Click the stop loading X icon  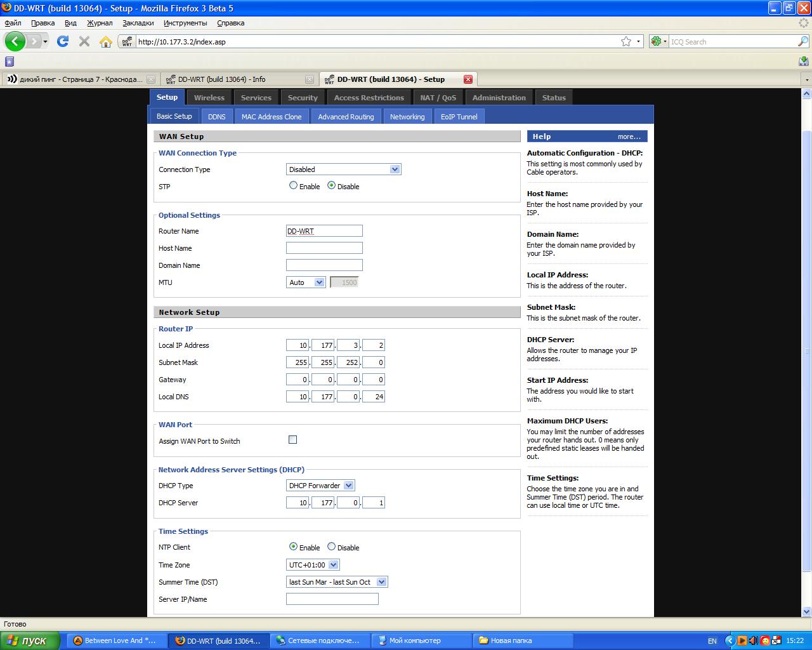click(84, 41)
